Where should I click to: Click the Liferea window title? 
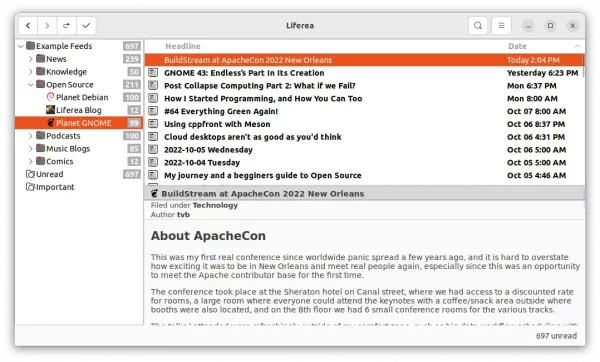tap(300, 26)
